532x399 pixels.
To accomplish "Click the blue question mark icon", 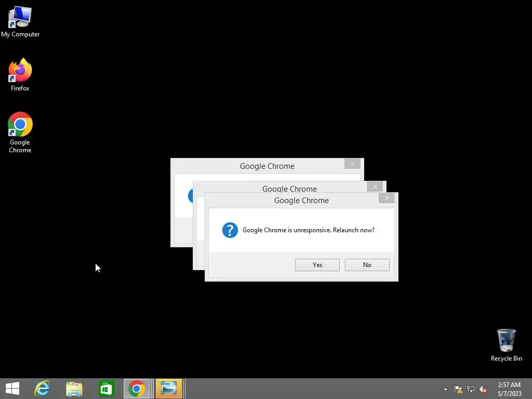I will (x=230, y=230).
